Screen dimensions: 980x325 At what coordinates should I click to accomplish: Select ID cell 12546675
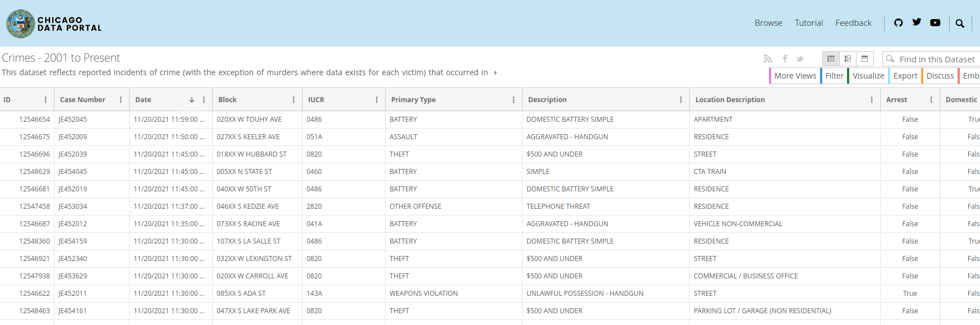point(27,137)
